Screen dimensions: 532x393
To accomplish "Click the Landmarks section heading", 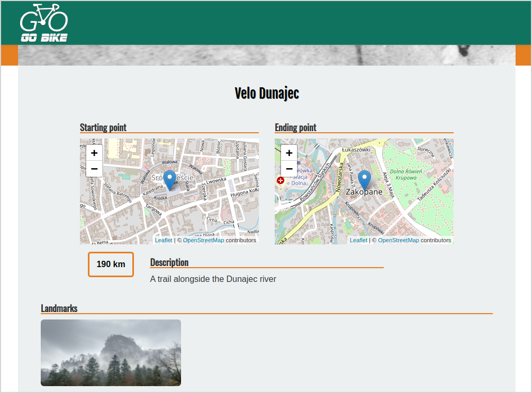I will [59, 308].
